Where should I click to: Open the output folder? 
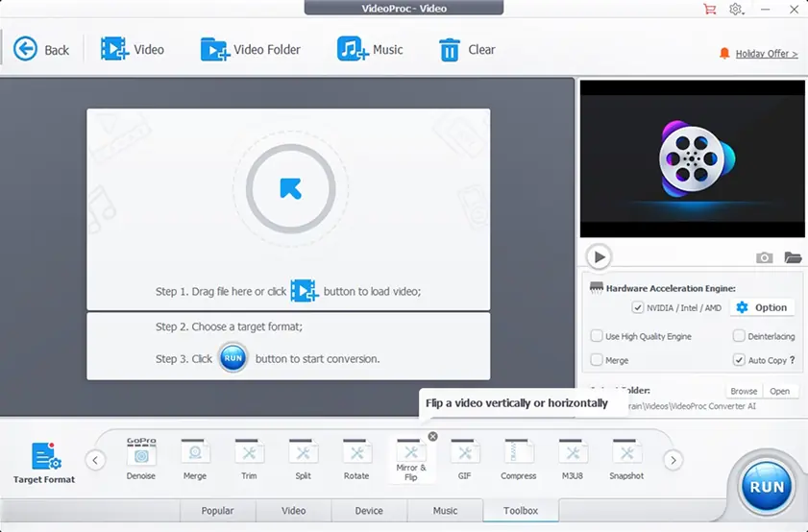[x=780, y=391]
